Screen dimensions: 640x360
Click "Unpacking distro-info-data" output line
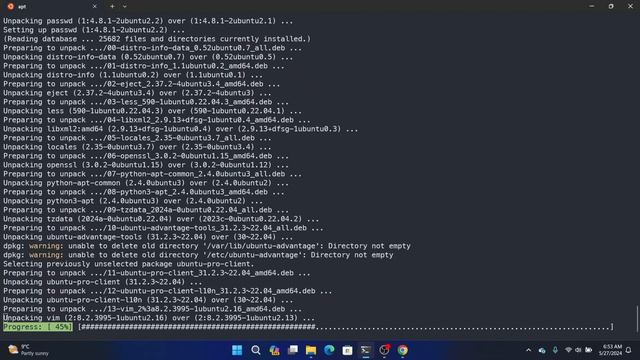[148, 57]
